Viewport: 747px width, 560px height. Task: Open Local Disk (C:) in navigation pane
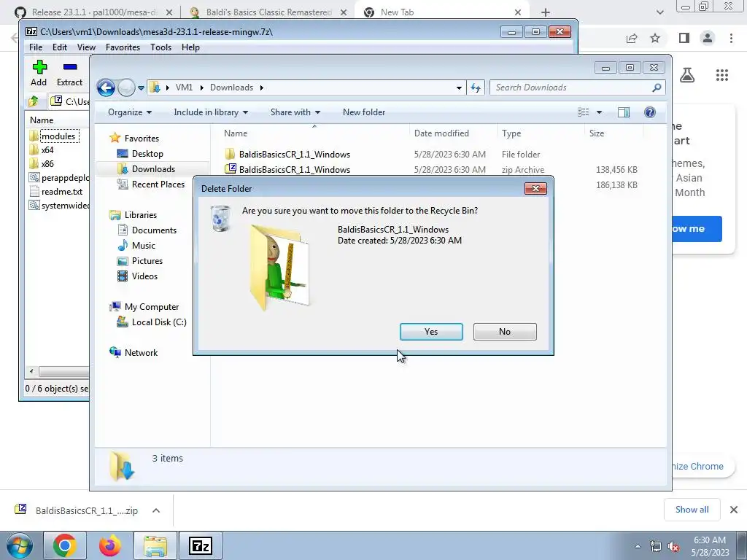click(158, 322)
